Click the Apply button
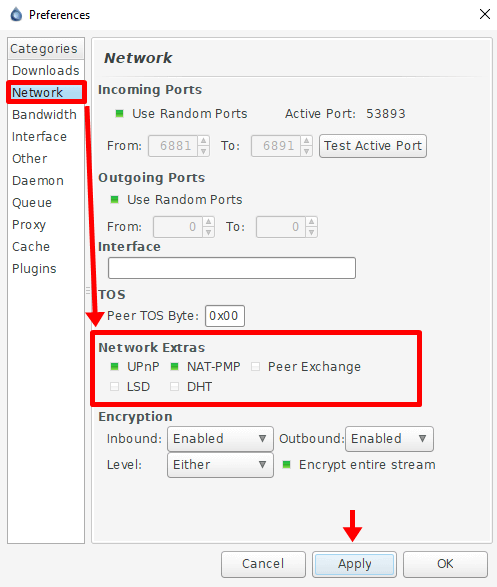Viewport: 497px width, 587px height. tap(354, 564)
